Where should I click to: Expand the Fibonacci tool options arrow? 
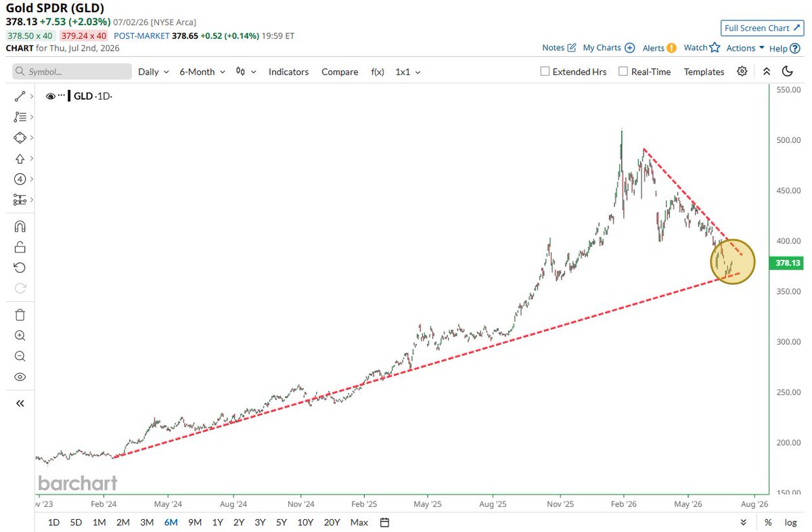coord(32,117)
